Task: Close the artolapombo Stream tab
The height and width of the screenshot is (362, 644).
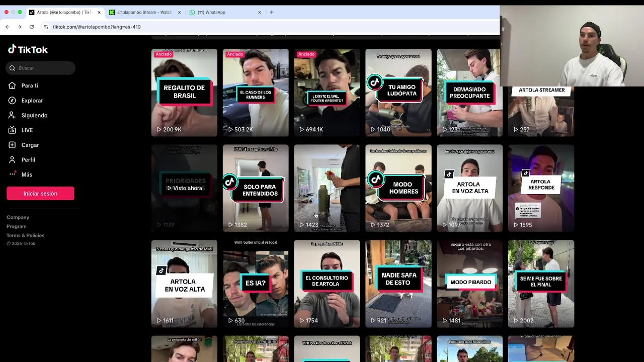Action: tap(179, 12)
